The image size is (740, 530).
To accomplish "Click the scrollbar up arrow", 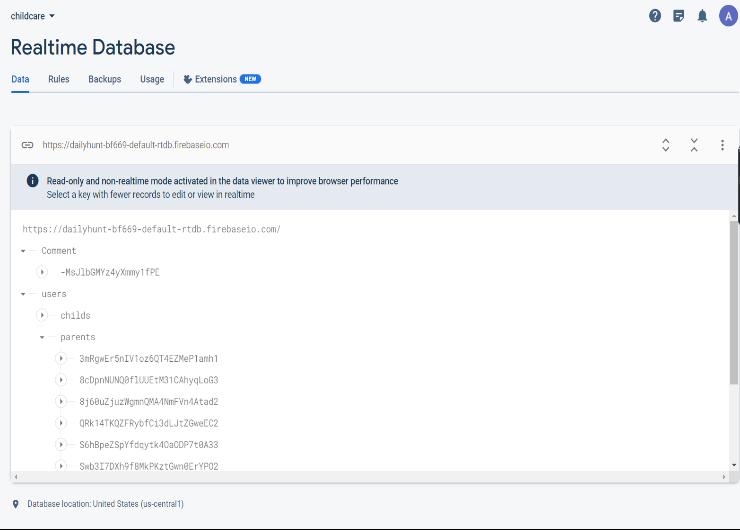I will click(x=734, y=216).
